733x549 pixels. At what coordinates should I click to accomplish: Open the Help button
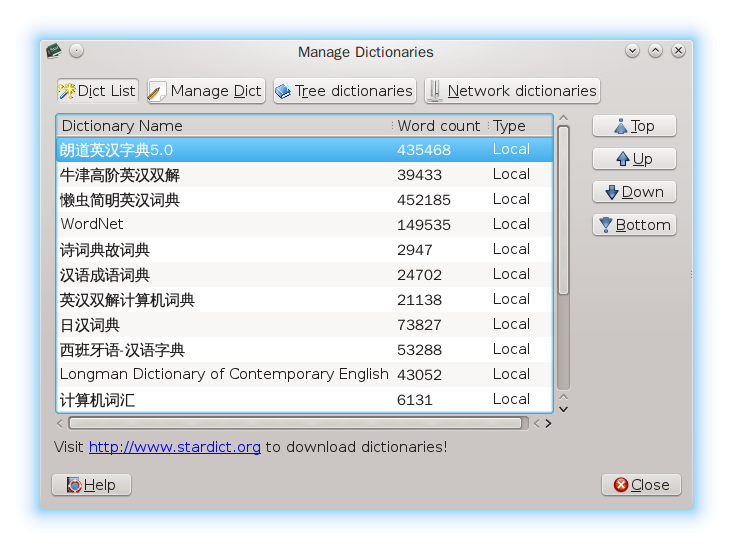[x=92, y=485]
